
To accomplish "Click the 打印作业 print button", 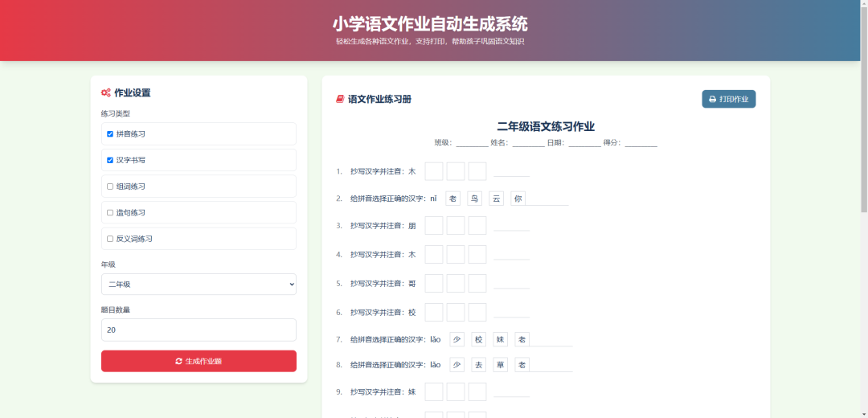I will coord(728,99).
